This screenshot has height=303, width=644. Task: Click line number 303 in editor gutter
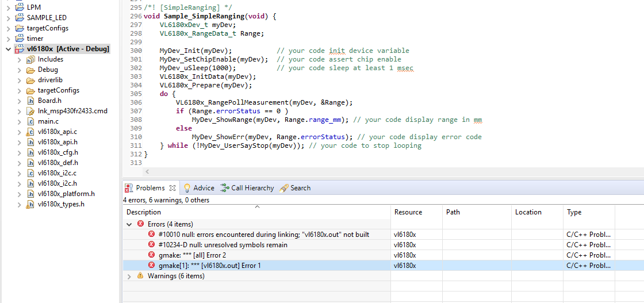click(x=135, y=77)
